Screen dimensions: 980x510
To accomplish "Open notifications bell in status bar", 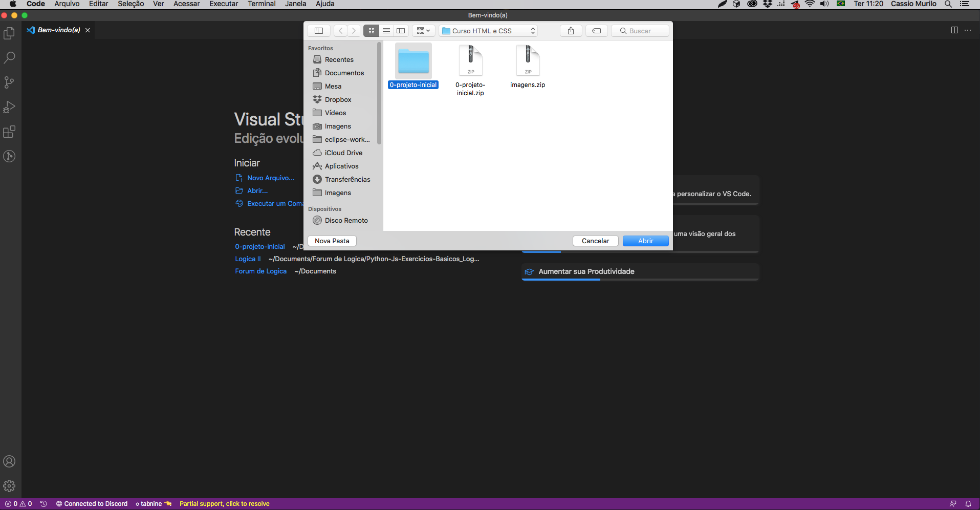I will click(968, 504).
